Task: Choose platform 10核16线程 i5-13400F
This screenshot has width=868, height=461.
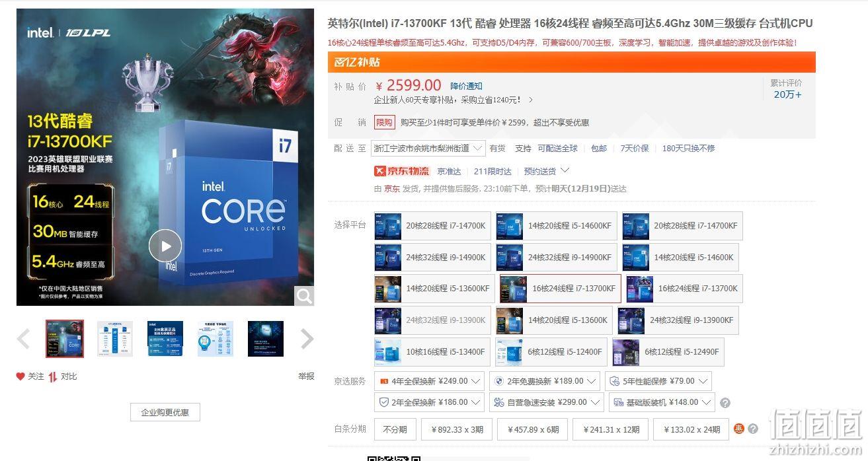Action: point(432,352)
